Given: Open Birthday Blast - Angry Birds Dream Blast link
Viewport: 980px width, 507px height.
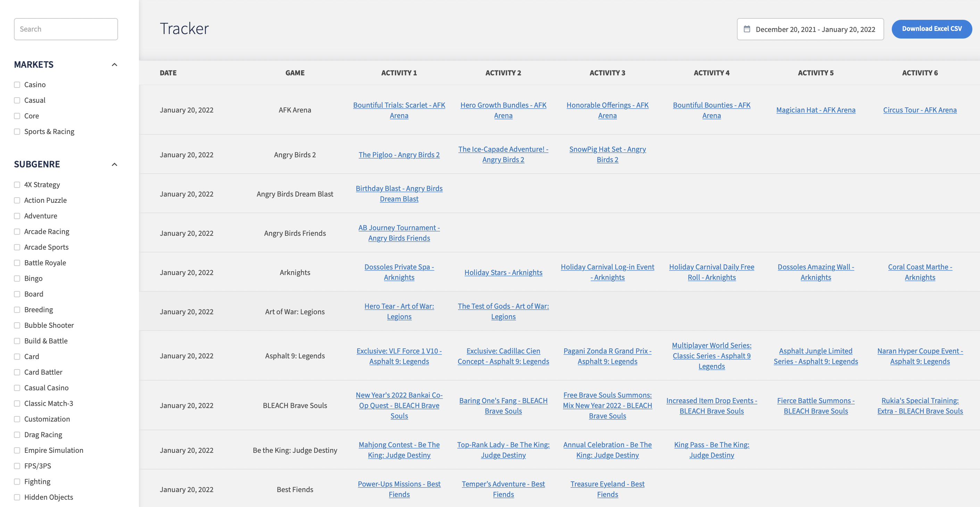Looking at the screenshot, I should point(399,193).
